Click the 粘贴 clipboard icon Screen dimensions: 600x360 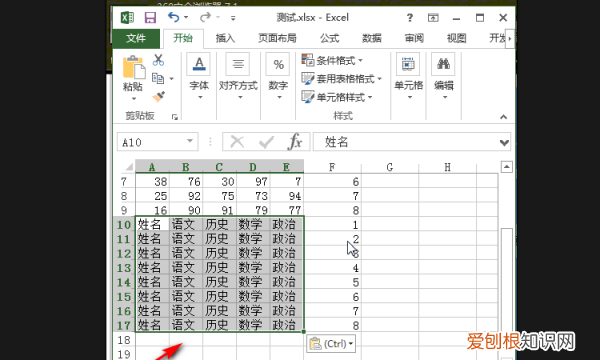[134, 68]
